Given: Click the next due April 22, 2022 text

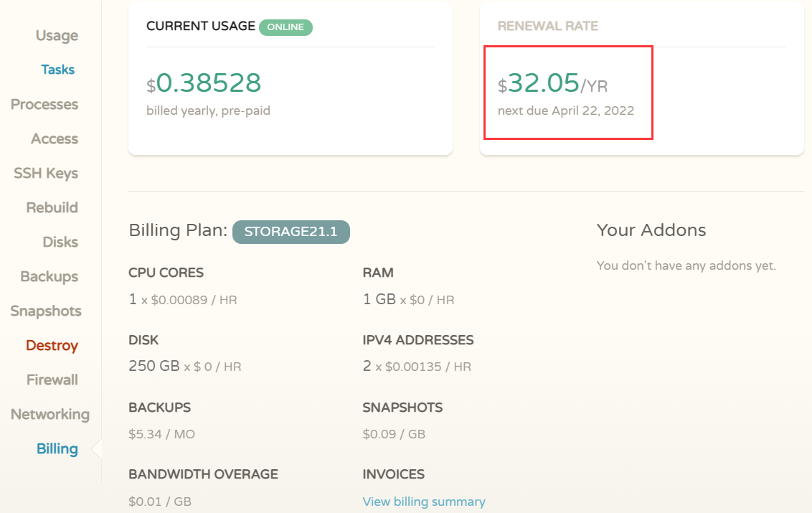Looking at the screenshot, I should coord(566,111).
